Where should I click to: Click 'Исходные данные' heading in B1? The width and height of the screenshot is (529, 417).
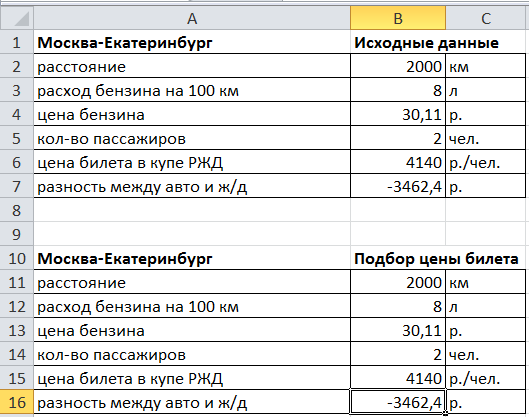click(x=426, y=43)
